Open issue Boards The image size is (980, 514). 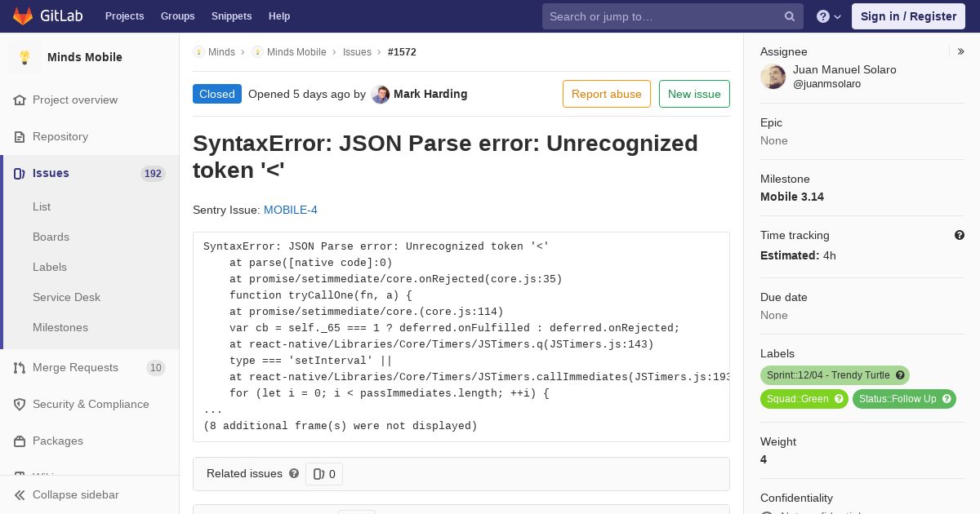(x=51, y=237)
